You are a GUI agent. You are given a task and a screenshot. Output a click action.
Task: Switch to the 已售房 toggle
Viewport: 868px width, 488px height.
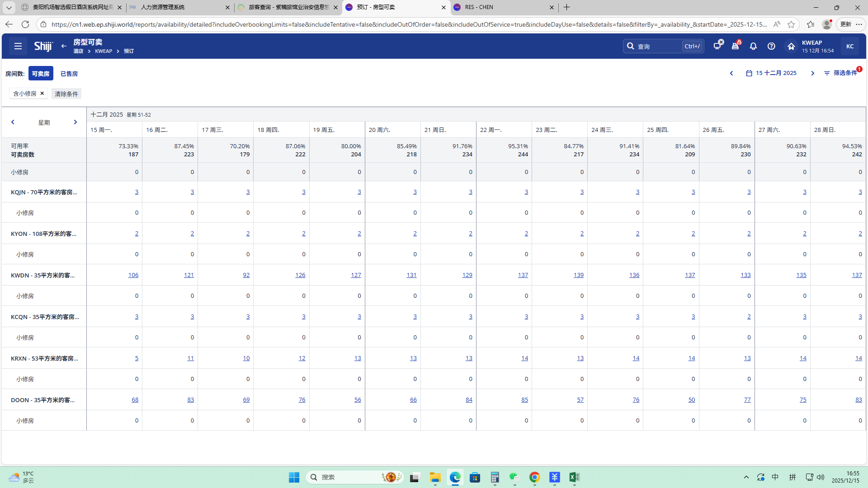click(x=69, y=74)
